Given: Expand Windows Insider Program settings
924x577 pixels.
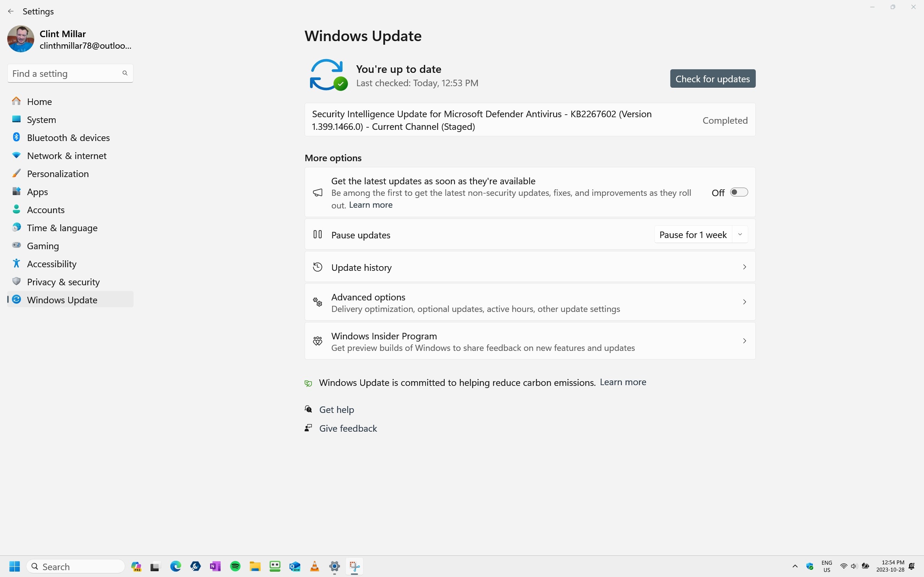Looking at the screenshot, I should click(x=744, y=341).
